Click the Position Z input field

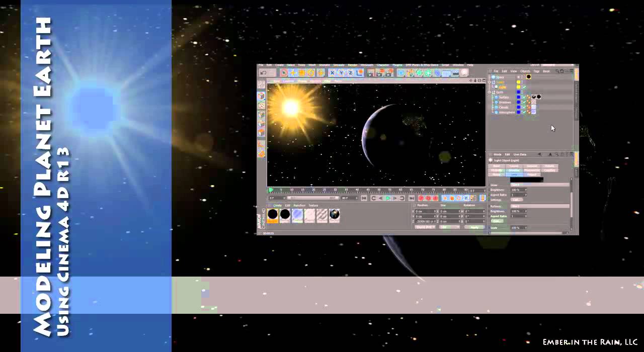pyautogui.click(x=426, y=221)
